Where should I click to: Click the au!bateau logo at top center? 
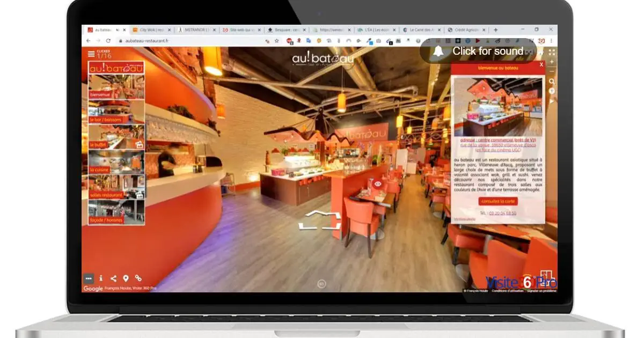point(322,58)
